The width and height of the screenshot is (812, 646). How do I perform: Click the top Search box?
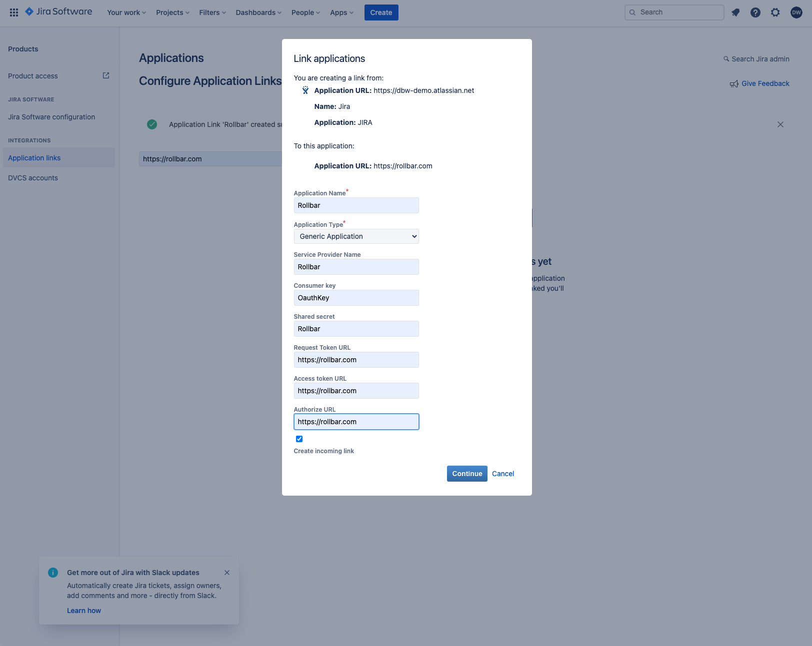click(x=674, y=12)
